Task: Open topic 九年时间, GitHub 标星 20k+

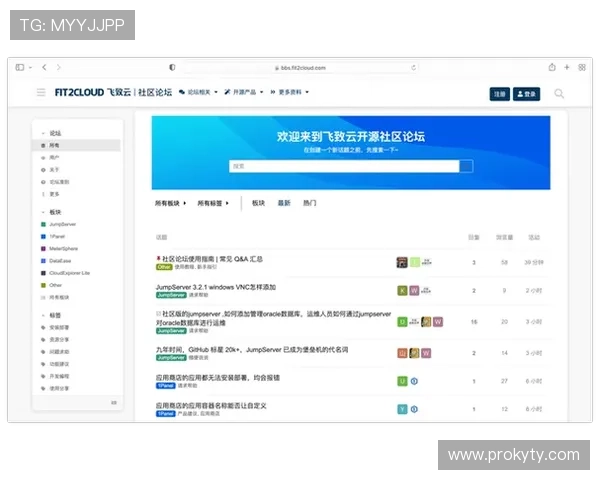Action: click(252, 350)
